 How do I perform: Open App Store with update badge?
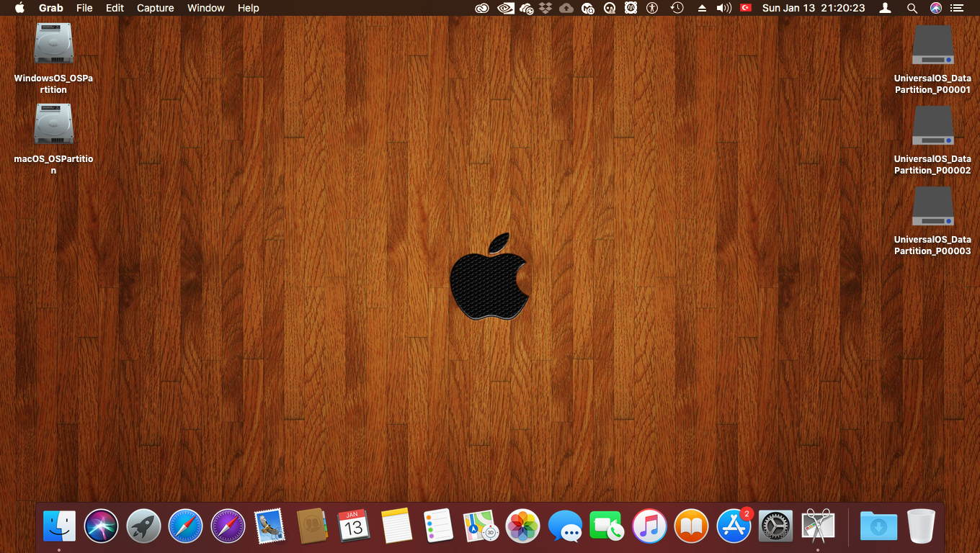pyautogui.click(x=734, y=526)
